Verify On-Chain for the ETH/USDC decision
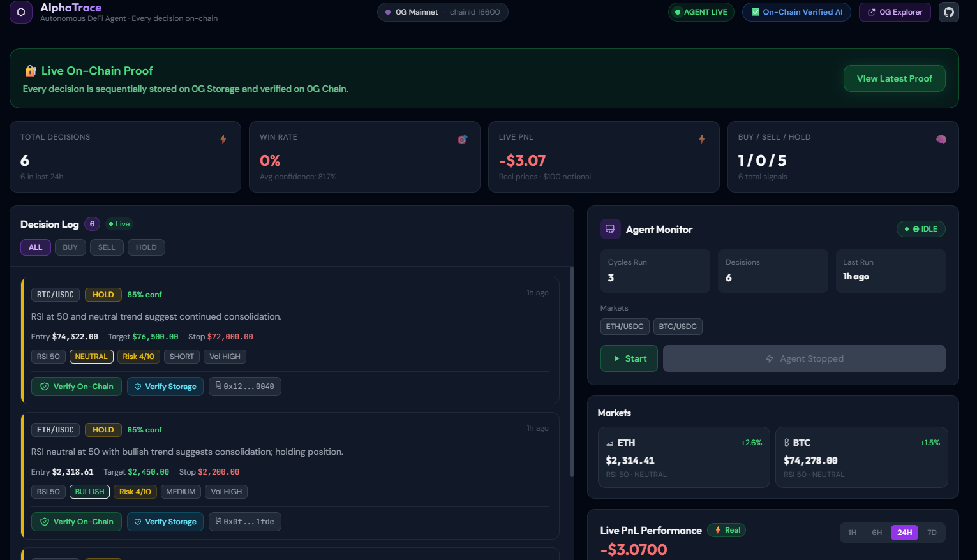This screenshot has height=560, width=977. pos(77,522)
